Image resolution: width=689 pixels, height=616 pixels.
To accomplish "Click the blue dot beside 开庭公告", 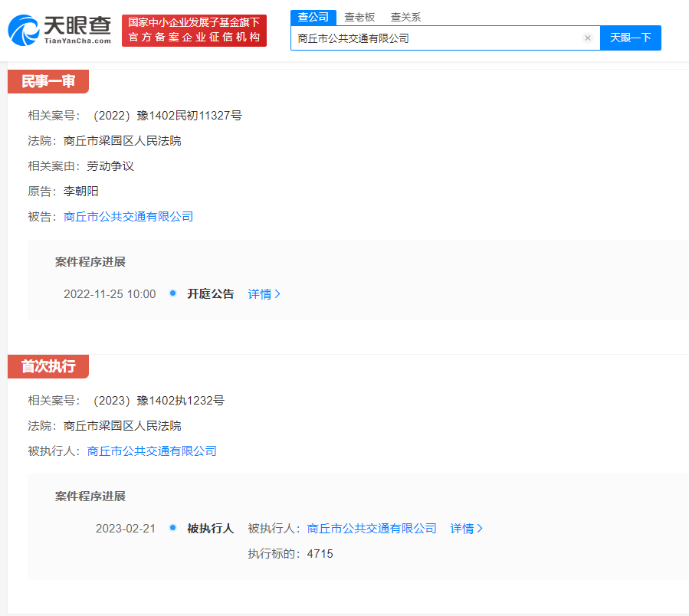I will (172, 293).
